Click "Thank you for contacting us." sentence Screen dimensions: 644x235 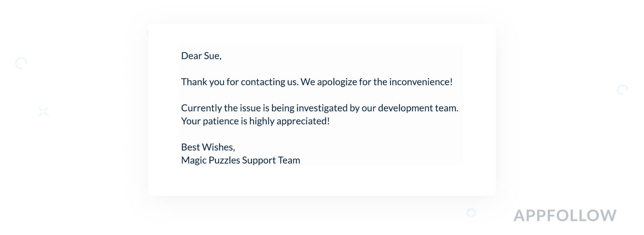click(x=240, y=82)
